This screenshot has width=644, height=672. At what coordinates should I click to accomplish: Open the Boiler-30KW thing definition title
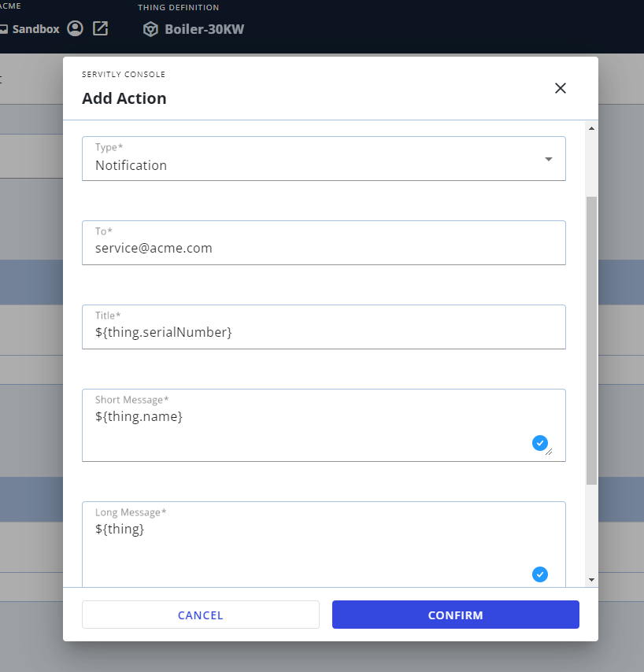205,29
